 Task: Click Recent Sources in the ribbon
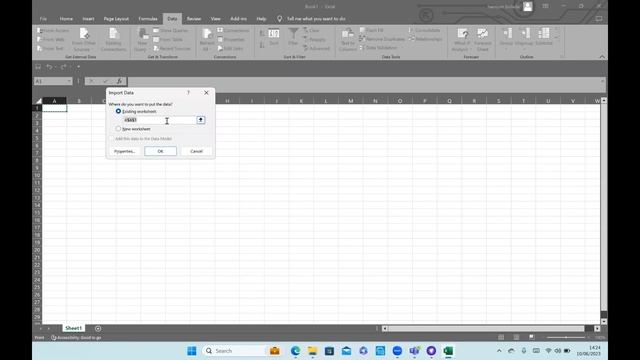[172, 48]
